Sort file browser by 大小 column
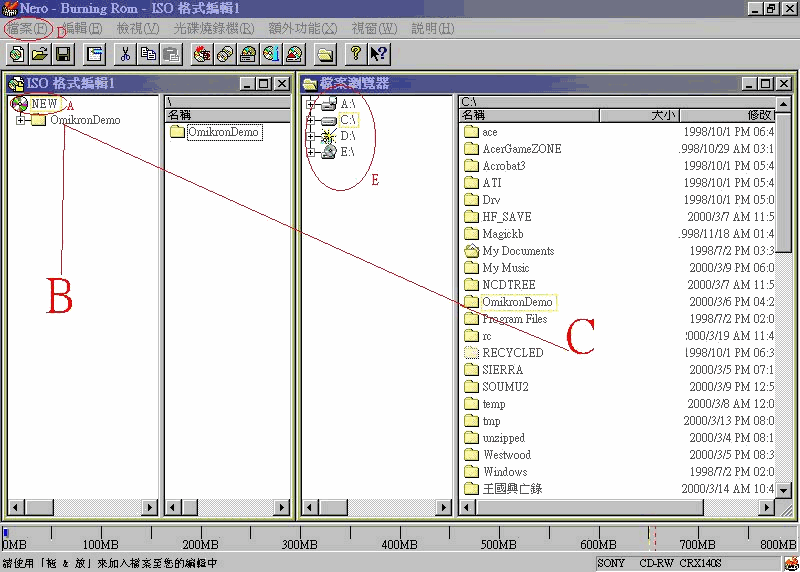Viewport: 800px width, 572px height. click(x=639, y=115)
